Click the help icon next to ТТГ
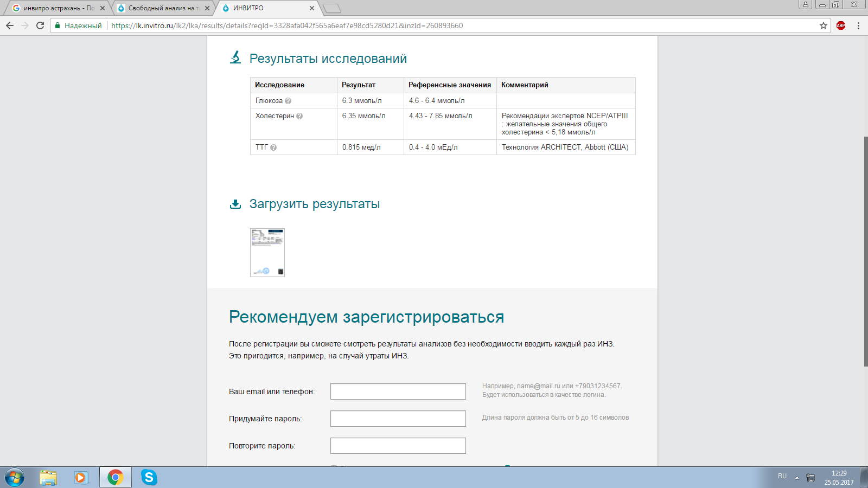The width and height of the screenshot is (868, 488). point(273,147)
